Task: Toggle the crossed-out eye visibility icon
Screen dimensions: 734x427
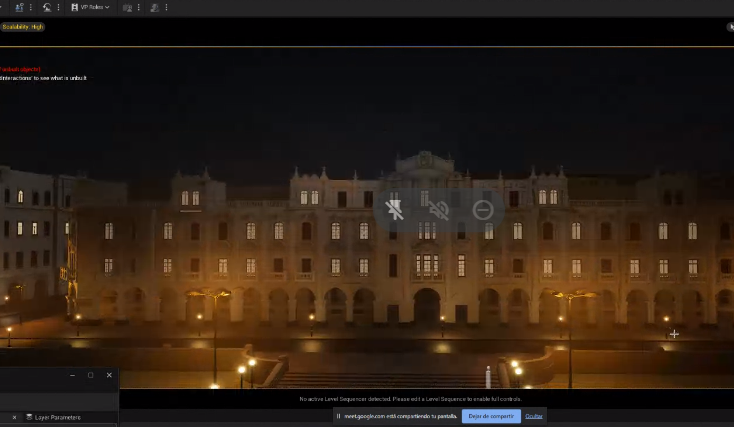Action: (x=438, y=209)
